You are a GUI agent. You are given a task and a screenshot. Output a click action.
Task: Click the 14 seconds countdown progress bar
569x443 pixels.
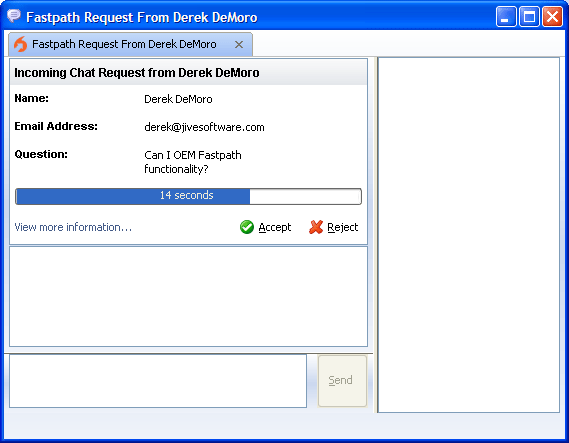188,196
